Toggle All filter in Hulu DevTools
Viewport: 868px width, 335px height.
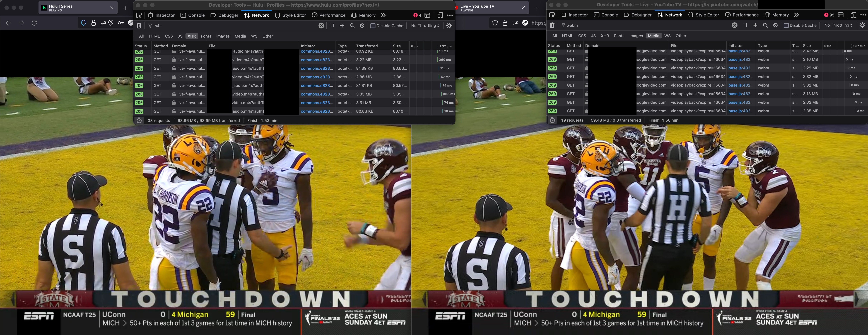(141, 36)
